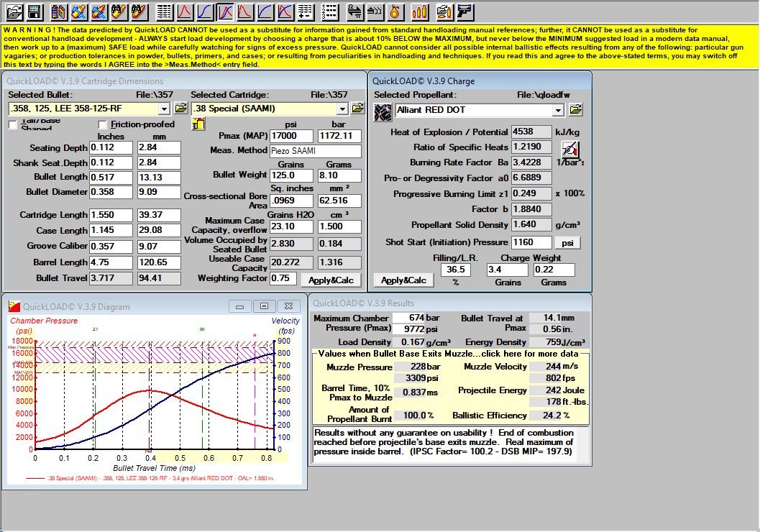This screenshot has height=532, width=760.
Task: Click the psi unit toggle for Shot Start Pressure
Action: [x=567, y=243]
